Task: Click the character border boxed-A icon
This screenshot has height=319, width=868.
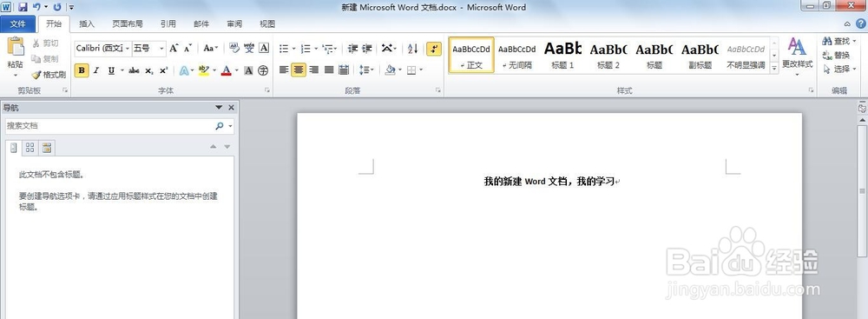Action: pos(264,49)
